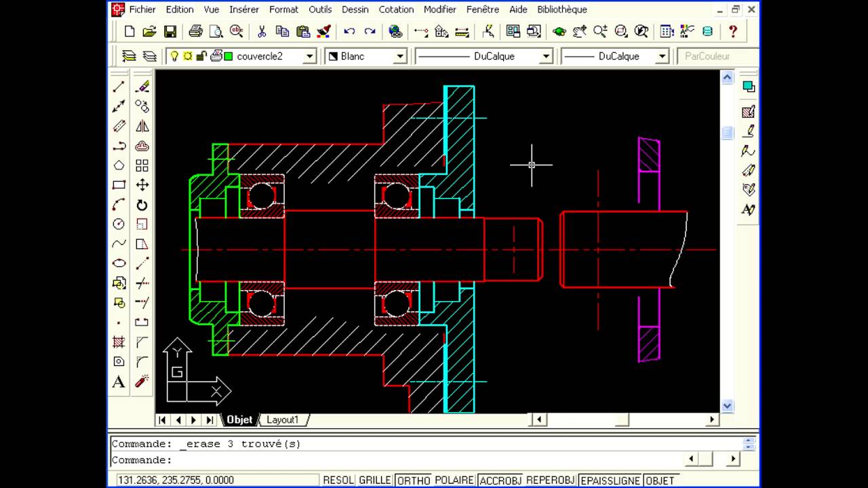The image size is (868, 488).
Task: Toggle ORTHO mode
Action: click(x=413, y=480)
